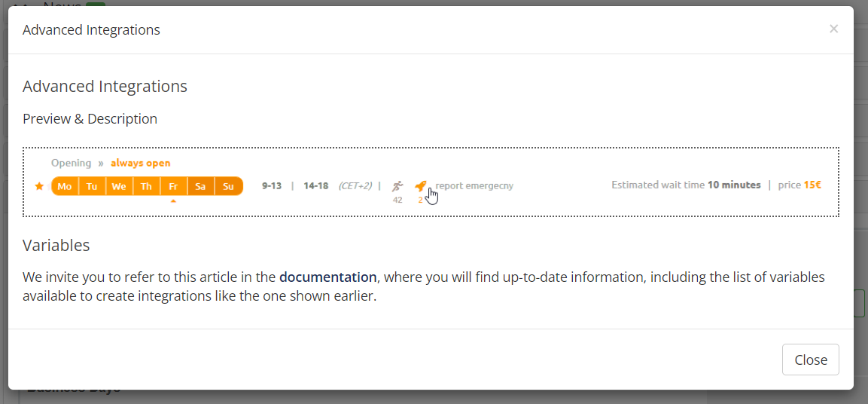Select the Tu day pill
This screenshot has height=404, width=868.
[92, 186]
